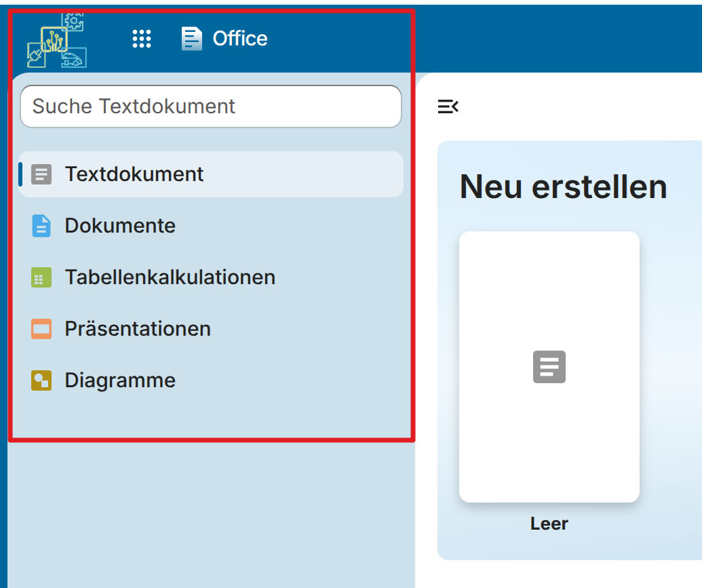Click the Leer label under the template

point(549,524)
